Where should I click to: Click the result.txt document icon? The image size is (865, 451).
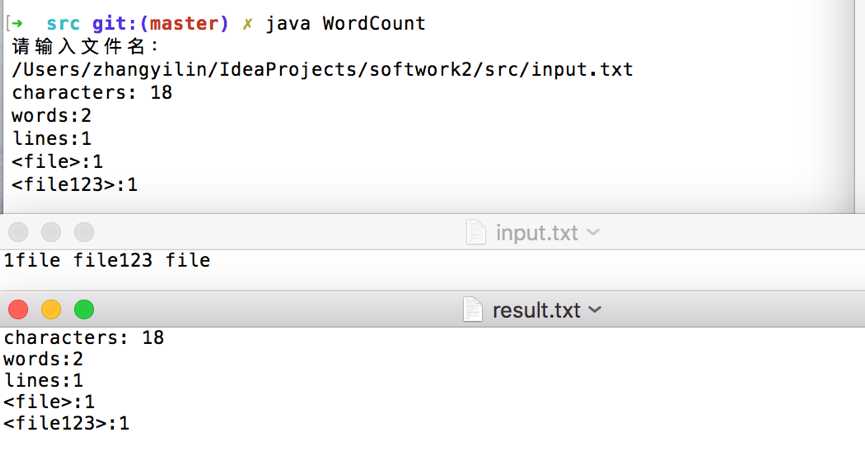[473, 310]
